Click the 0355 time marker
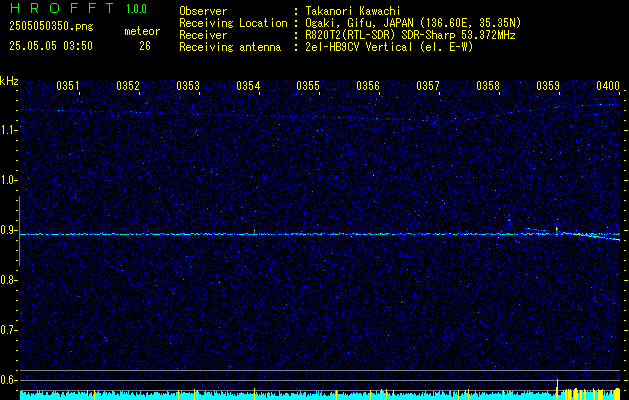Viewport: 629px width, 400px height. [308, 86]
